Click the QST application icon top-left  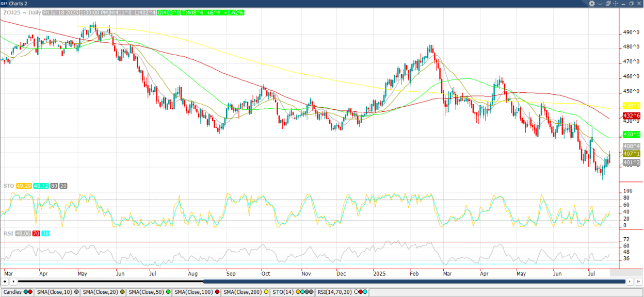pos(3,2)
